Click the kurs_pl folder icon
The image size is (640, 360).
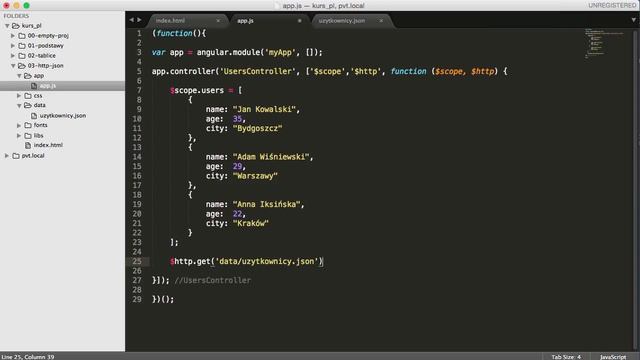[x=16, y=26]
